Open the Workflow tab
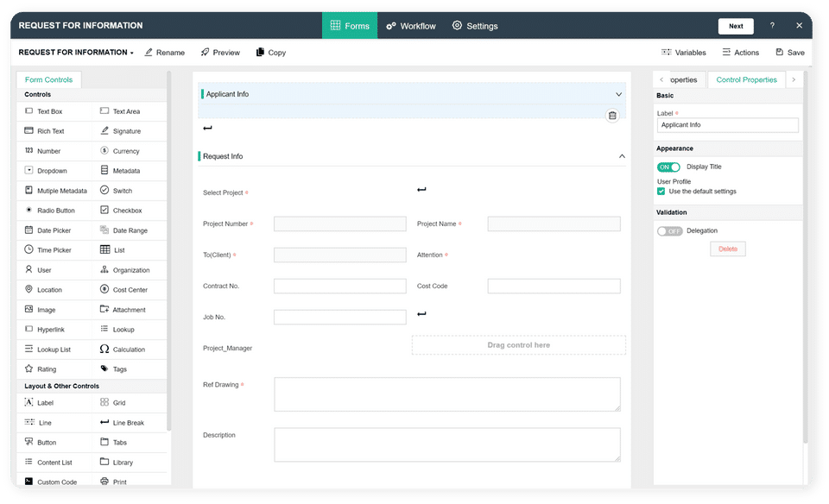 coord(411,26)
